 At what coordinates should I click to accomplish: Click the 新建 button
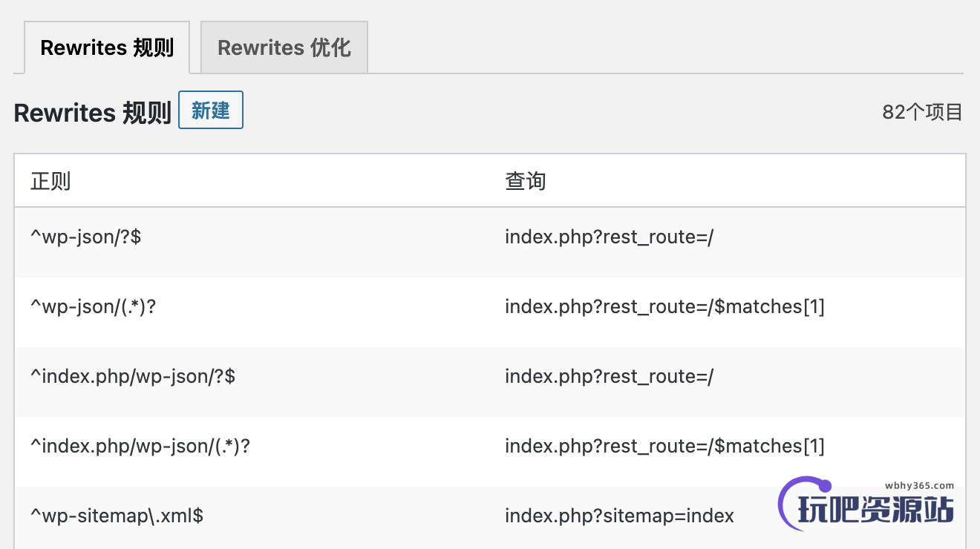coord(211,111)
